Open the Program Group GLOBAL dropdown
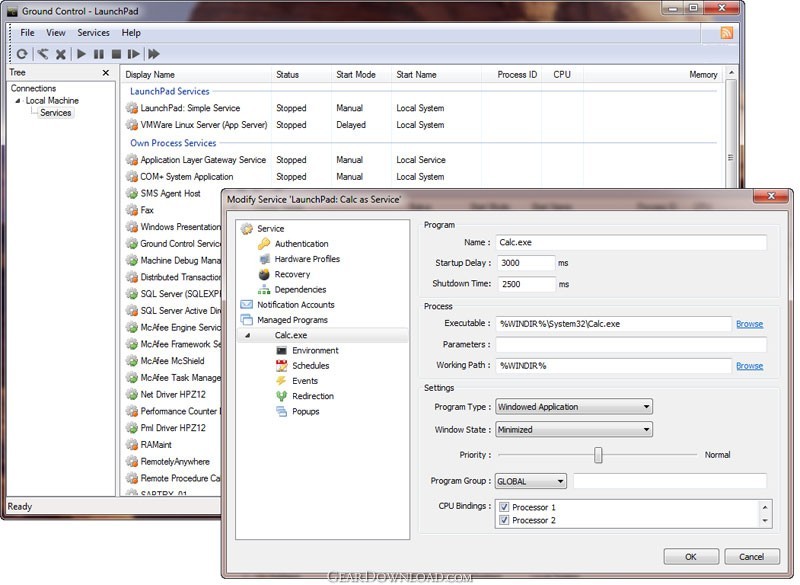 point(531,481)
